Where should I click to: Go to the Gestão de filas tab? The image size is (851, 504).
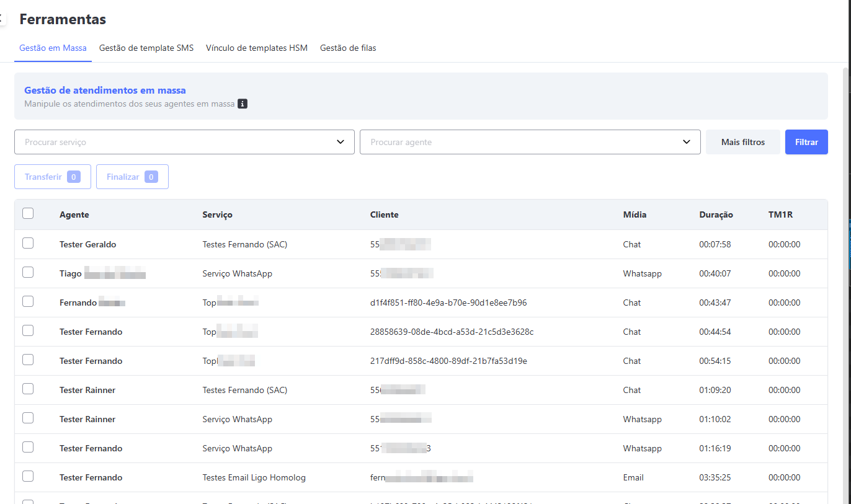point(348,48)
